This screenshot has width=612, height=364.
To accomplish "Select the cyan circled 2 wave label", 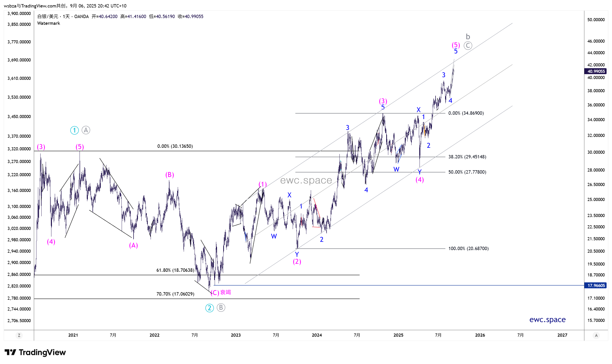I will point(209,308).
